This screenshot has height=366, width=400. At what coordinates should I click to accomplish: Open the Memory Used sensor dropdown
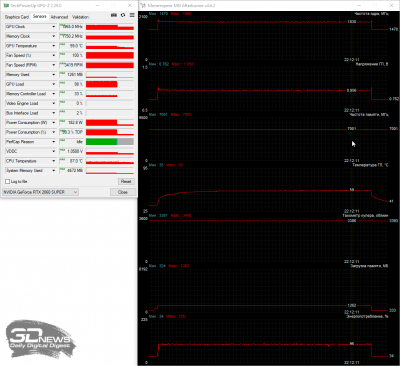[53, 75]
